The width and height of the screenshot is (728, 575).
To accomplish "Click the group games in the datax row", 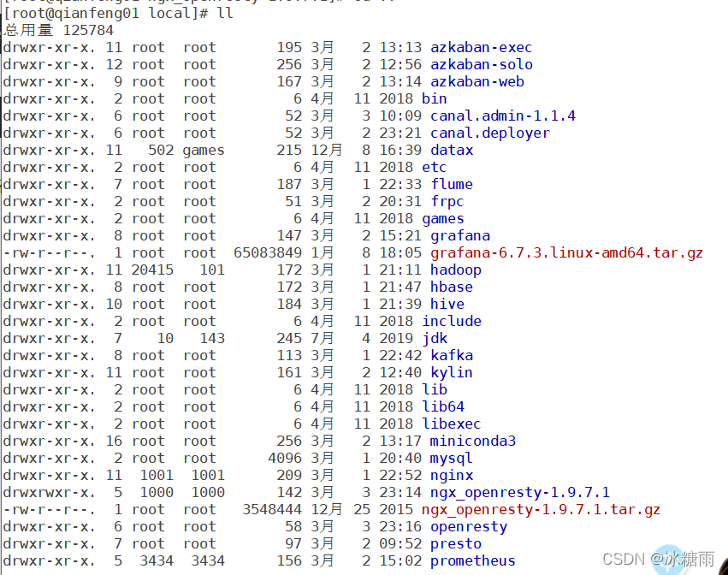I will 204,151.
